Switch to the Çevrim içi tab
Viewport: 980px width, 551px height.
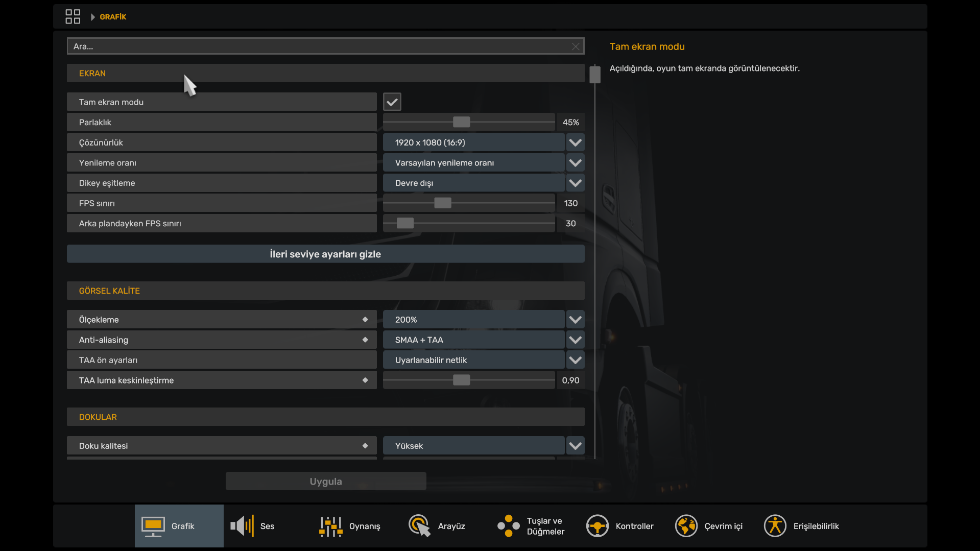click(x=712, y=526)
